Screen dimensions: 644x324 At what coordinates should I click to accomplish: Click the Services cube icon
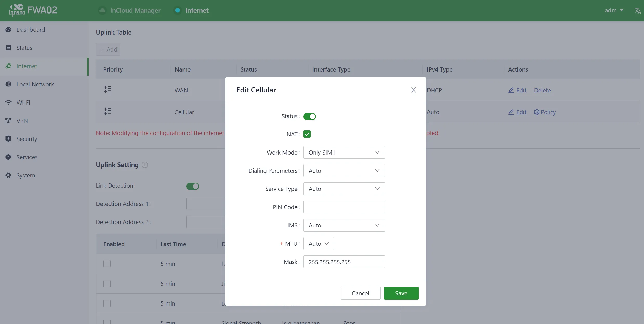[8, 157]
